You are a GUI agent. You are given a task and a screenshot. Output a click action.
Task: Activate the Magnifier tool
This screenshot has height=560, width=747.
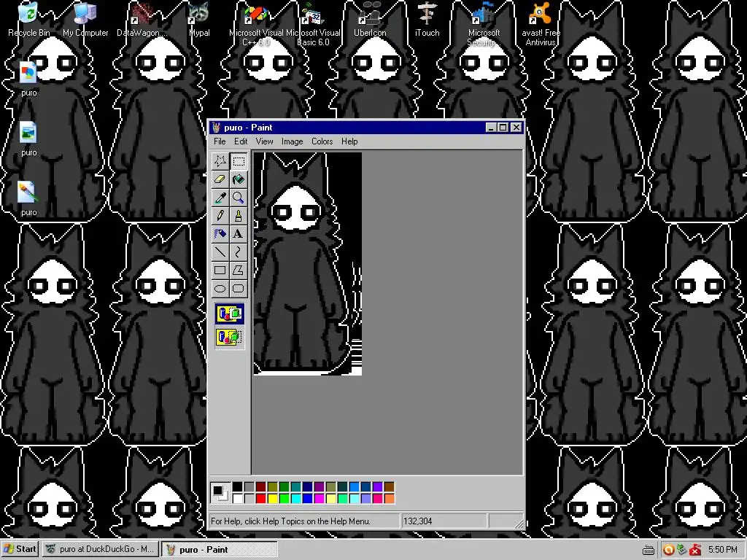pyautogui.click(x=239, y=198)
